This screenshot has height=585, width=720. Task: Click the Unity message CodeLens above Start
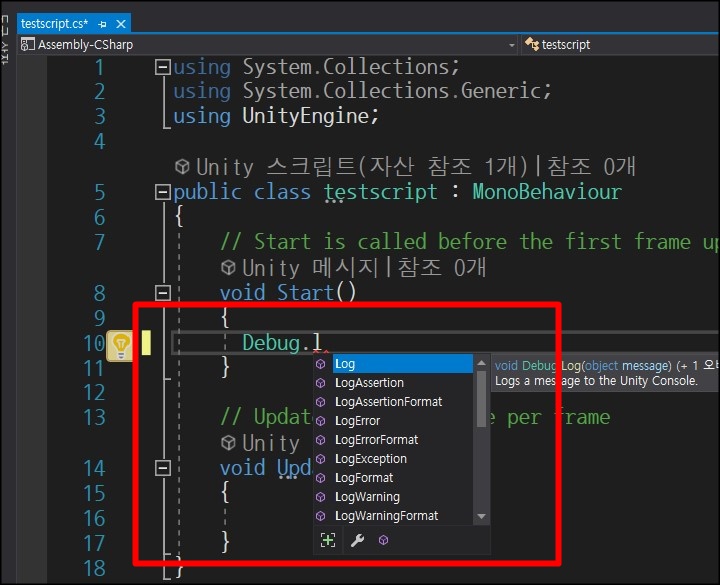(x=310, y=268)
